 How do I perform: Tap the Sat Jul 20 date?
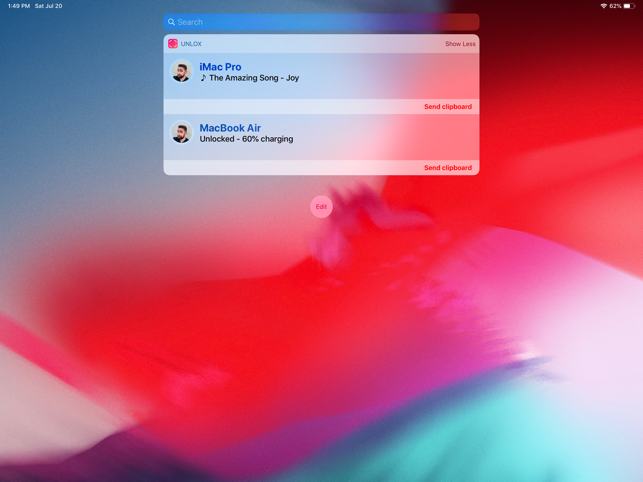coord(48,6)
